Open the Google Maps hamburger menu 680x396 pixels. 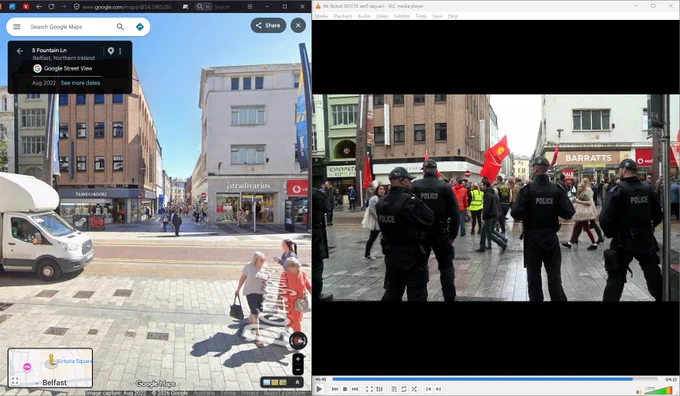17,27
